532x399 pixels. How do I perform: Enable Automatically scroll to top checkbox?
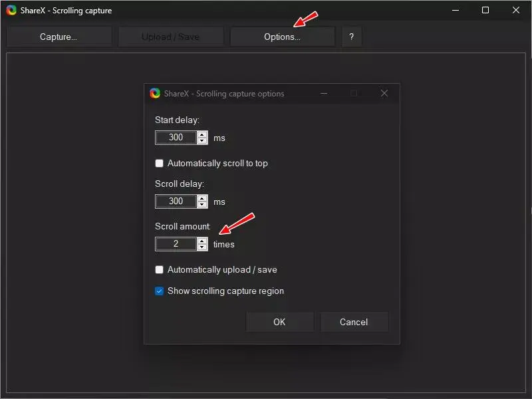[x=159, y=163]
